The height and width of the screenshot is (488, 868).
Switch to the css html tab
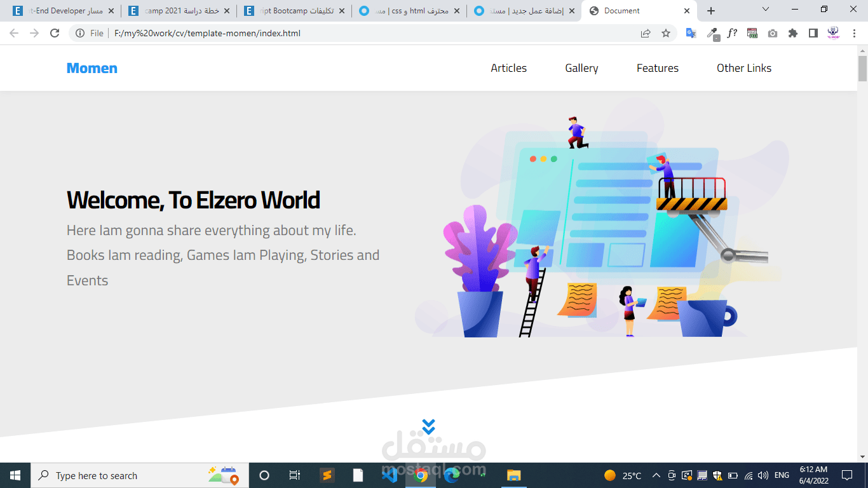(409, 11)
